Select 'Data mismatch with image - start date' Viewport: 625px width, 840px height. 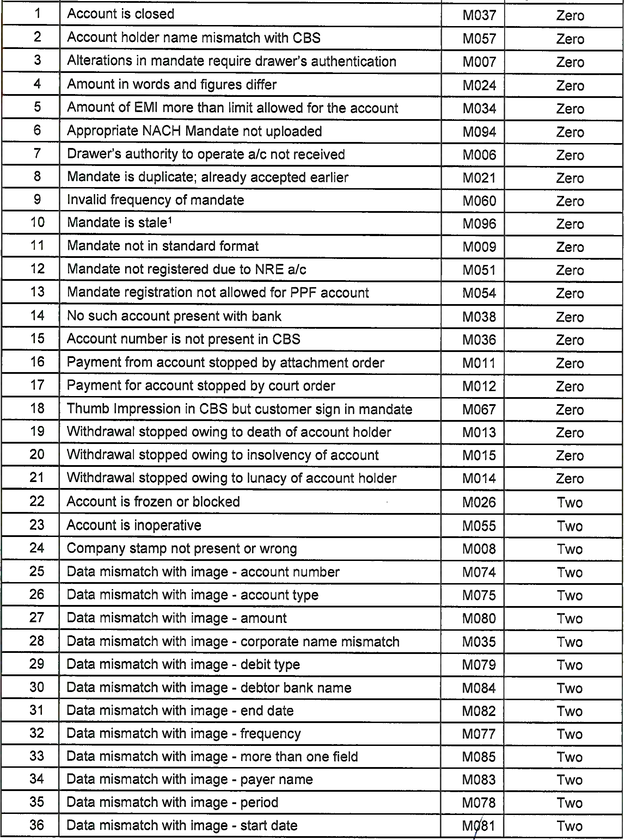[182, 826]
